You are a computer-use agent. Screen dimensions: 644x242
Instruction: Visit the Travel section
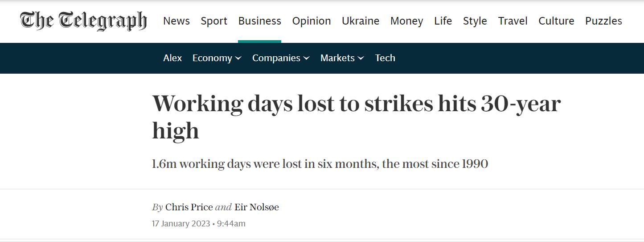(x=513, y=21)
